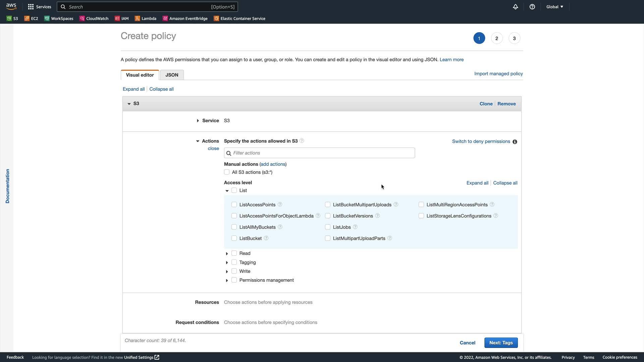Check the ListBucket checkbox
The height and width of the screenshot is (362, 644).
click(234, 238)
